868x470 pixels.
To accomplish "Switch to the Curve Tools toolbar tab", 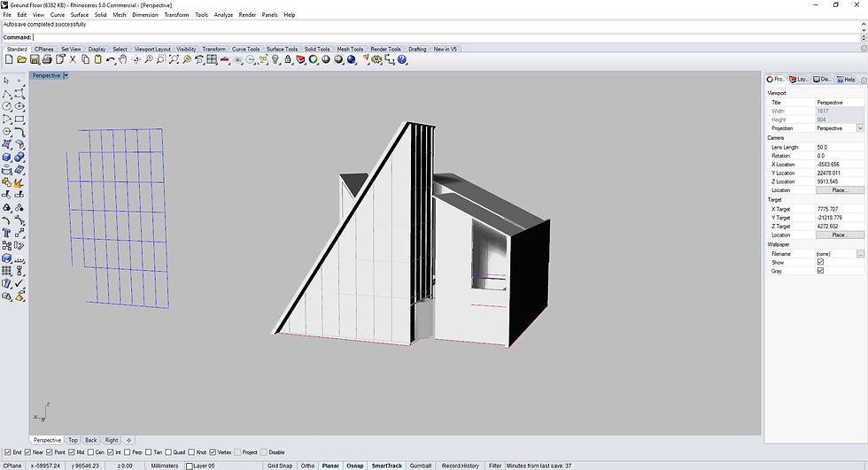I will point(246,50).
